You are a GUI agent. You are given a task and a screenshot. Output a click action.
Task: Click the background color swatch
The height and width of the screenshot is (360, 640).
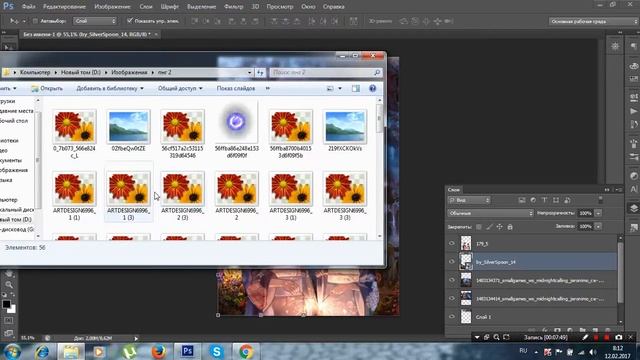[12, 309]
